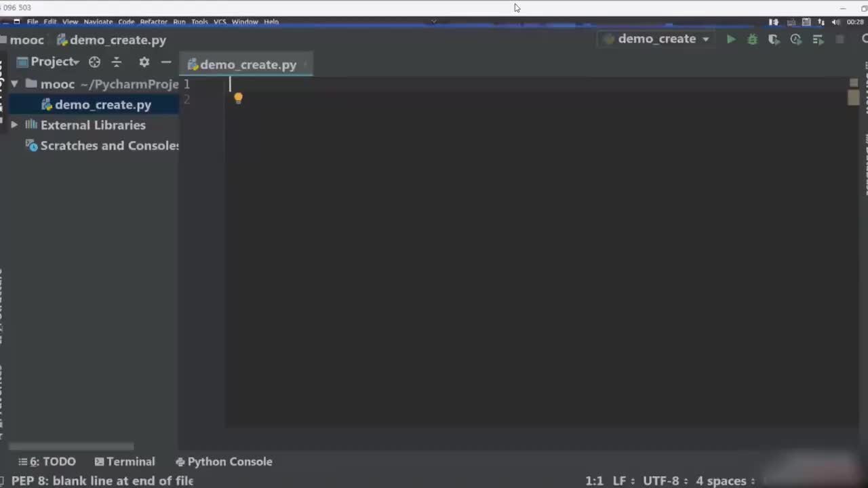Click the volume speaker tray icon
This screenshot has width=868, height=488.
836,22
